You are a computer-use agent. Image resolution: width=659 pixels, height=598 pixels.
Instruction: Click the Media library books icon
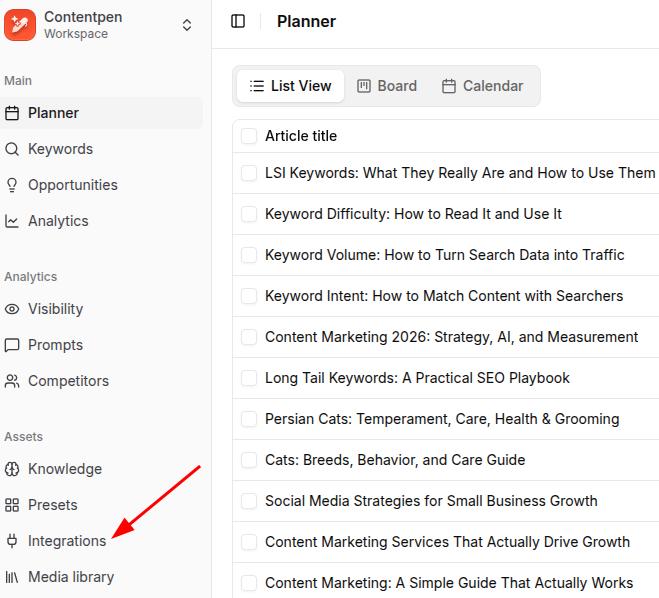(x=12, y=577)
